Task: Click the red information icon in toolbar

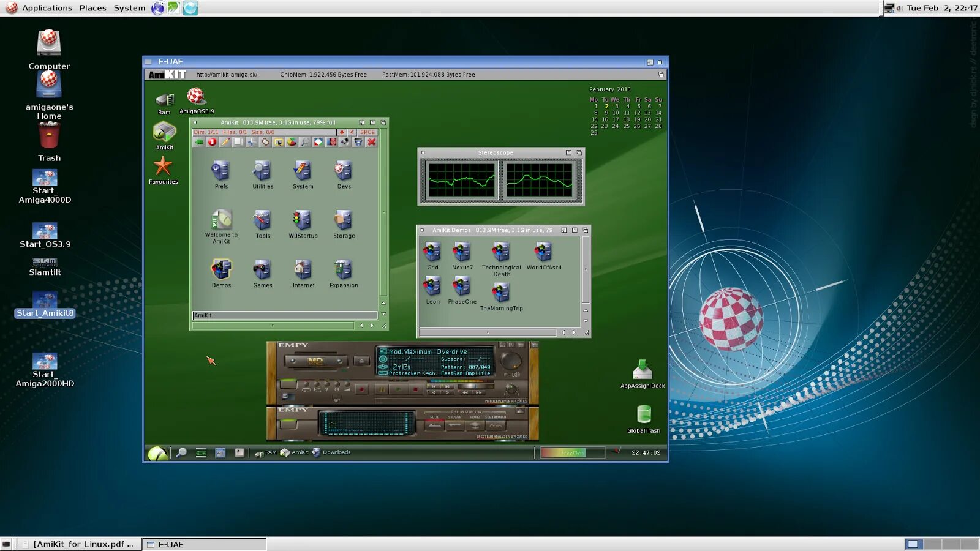Action: click(213, 142)
